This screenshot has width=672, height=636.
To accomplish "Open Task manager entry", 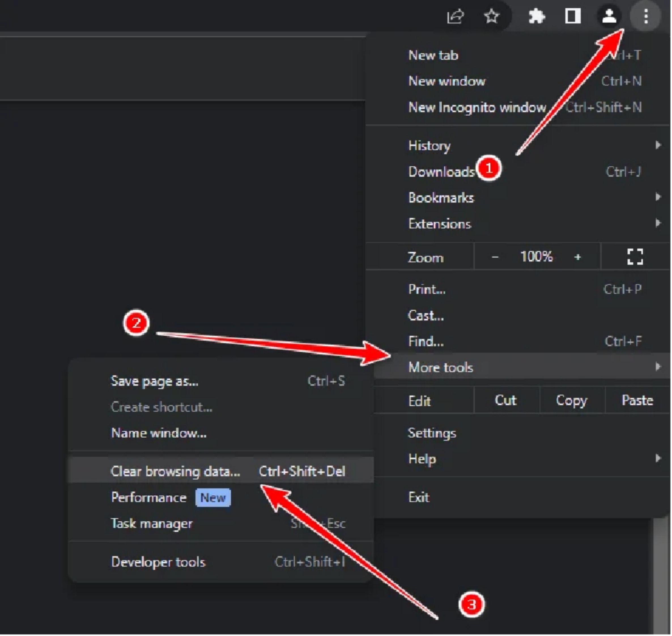I will click(152, 524).
